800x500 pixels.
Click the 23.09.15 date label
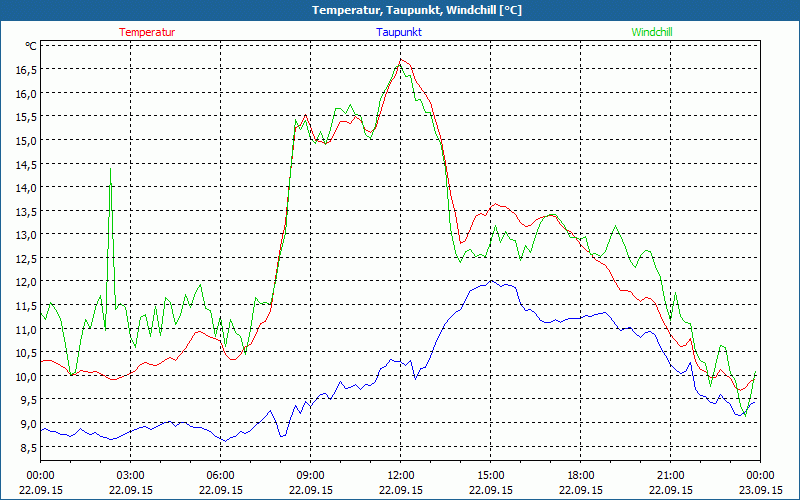coord(761,490)
